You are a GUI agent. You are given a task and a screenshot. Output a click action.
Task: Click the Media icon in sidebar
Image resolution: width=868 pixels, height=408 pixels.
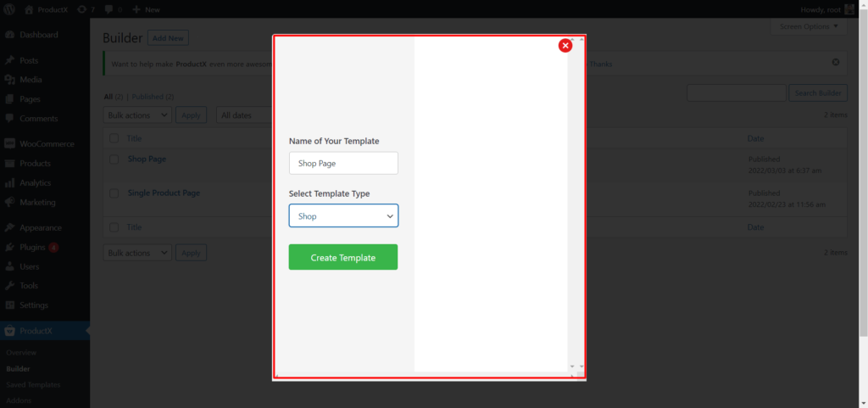(x=9, y=80)
